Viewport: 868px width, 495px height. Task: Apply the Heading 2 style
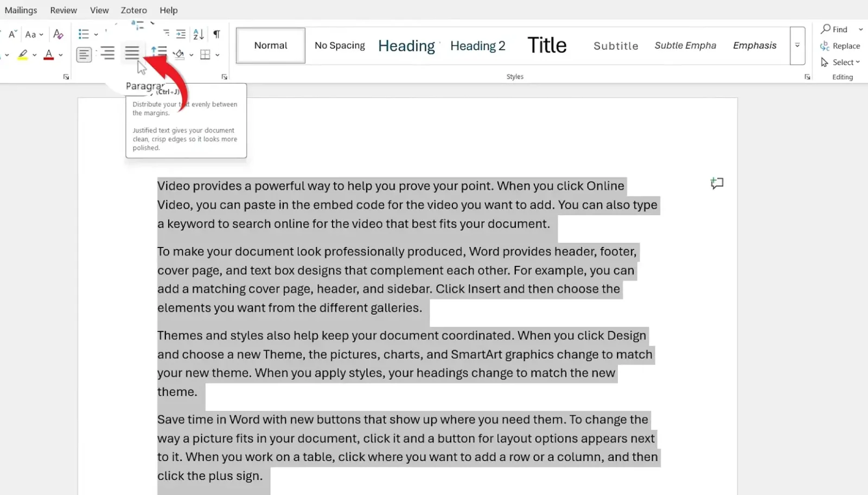(x=477, y=46)
